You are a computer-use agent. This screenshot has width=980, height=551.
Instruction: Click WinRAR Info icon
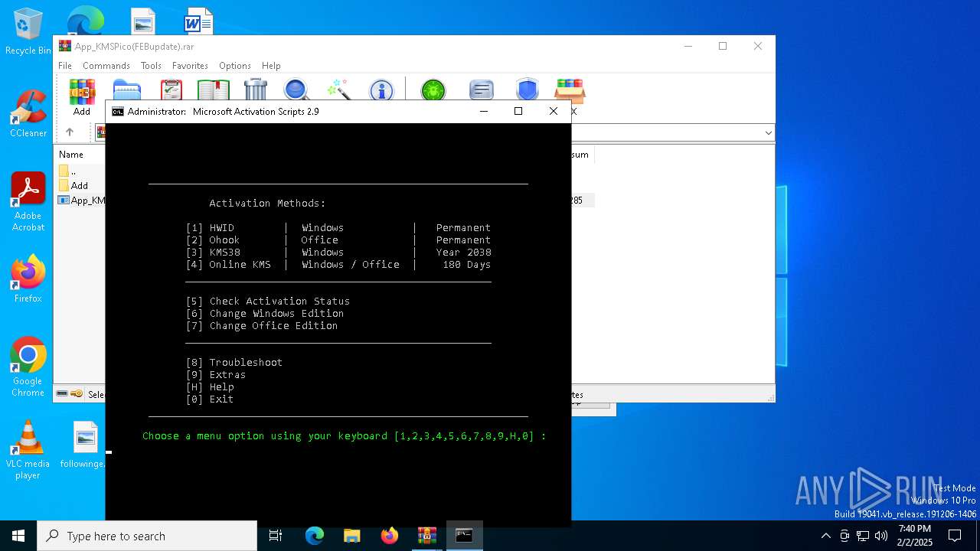point(381,90)
